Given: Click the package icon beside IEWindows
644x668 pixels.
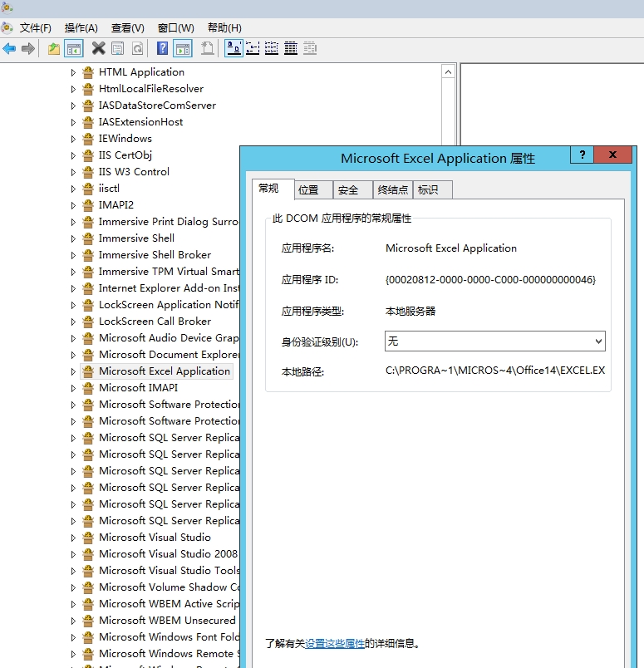Looking at the screenshot, I should point(88,139).
